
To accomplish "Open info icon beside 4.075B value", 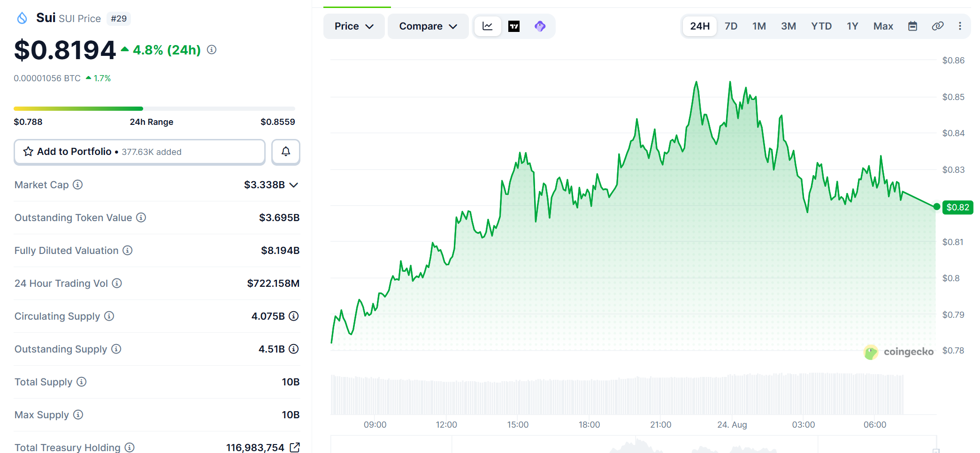I will (294, 316).
